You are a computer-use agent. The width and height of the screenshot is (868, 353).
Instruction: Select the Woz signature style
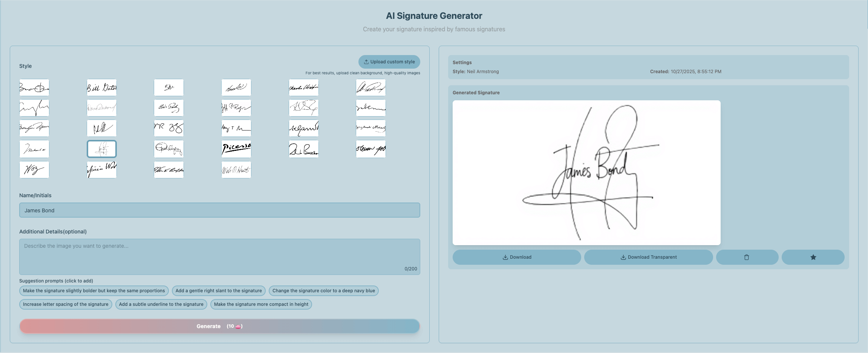34,169
